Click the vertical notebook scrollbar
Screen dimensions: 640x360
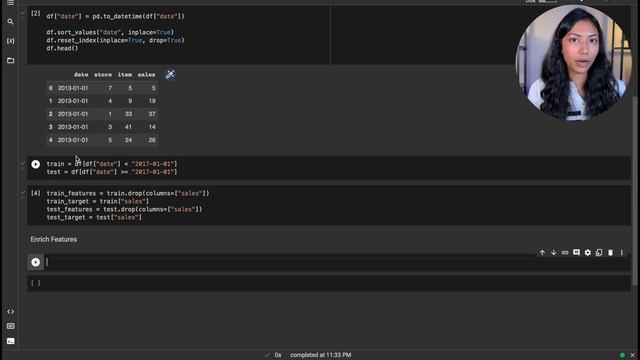(634, 191)
